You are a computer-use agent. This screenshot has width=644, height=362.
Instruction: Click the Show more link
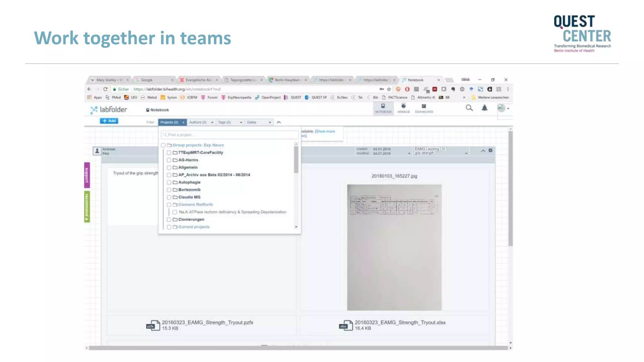pyautogui.click(x=325, y=131)
